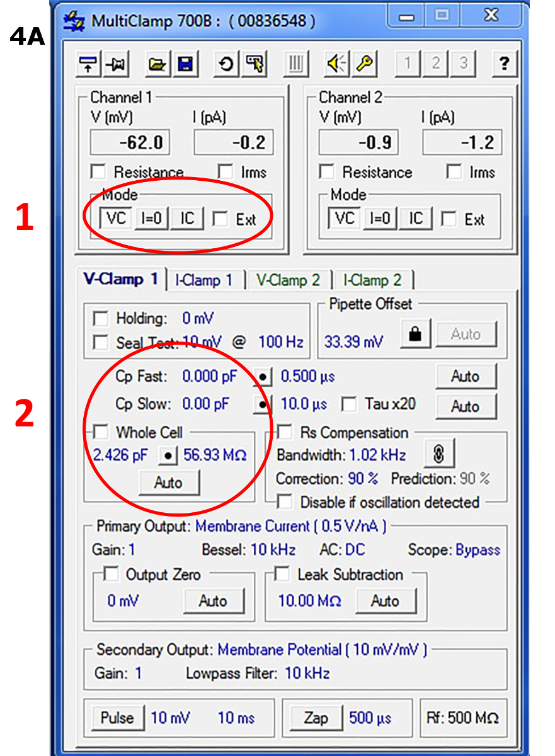Open help with the question mark icon
Viewport: 555px width, 756px height.
click(x=504, y=63)
